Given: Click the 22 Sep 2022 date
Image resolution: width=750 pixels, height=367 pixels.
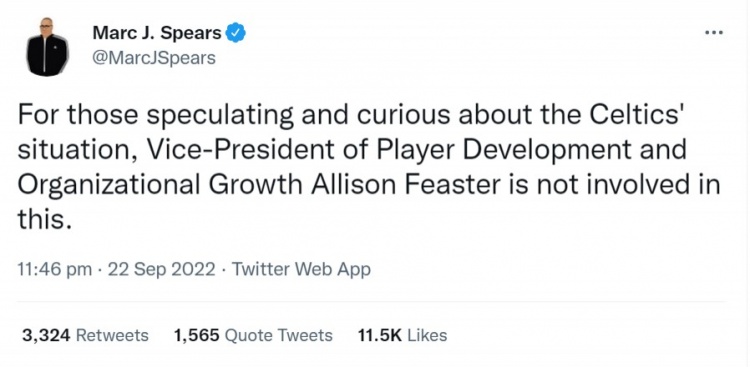Looking at the screenshot, I should (x=161, y=270).
